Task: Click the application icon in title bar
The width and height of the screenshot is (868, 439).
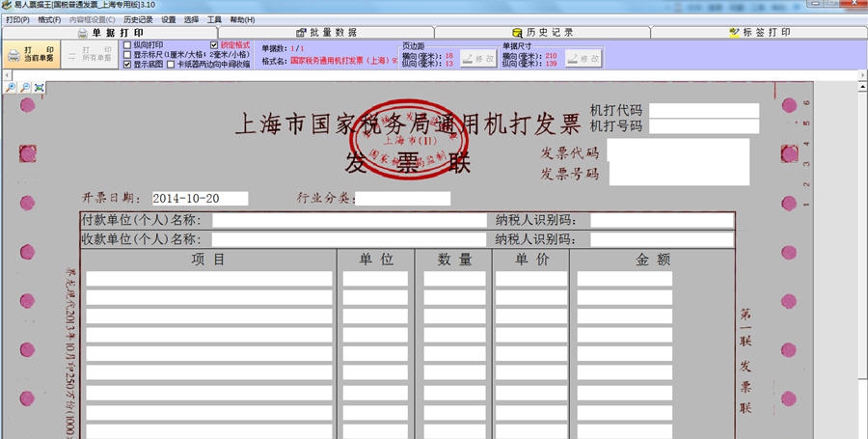Action: tap(7, 5)
